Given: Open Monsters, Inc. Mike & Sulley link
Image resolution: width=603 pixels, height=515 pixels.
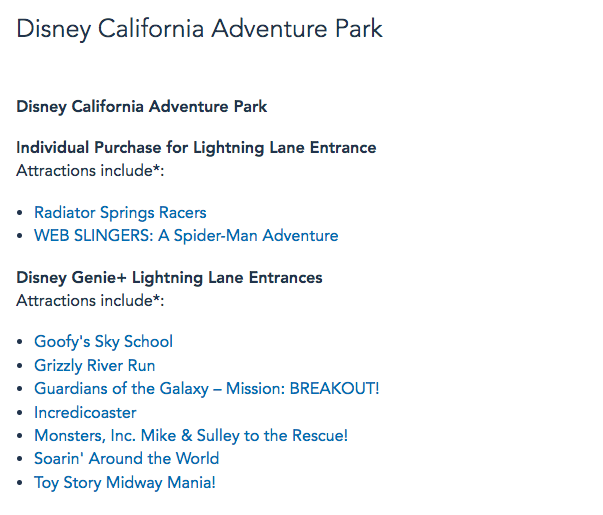Looking at the screenshot, I should pyautogui.click(x=191, y=435).
